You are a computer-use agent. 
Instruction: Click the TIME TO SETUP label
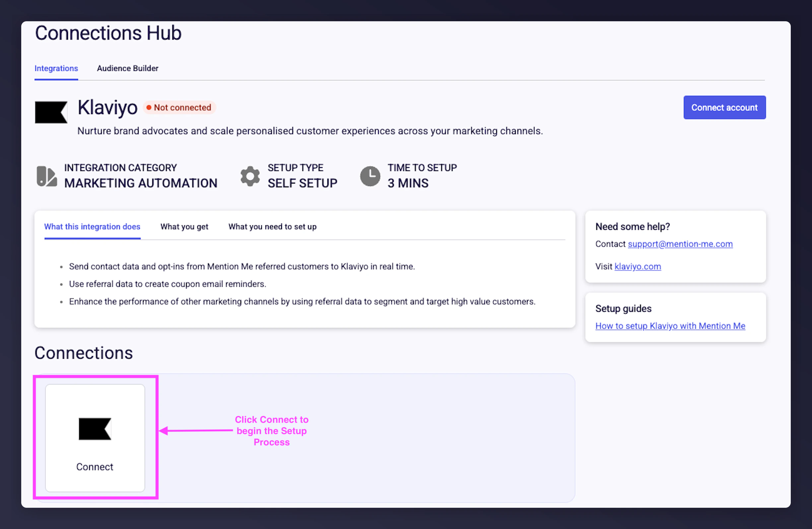(422, 168)
